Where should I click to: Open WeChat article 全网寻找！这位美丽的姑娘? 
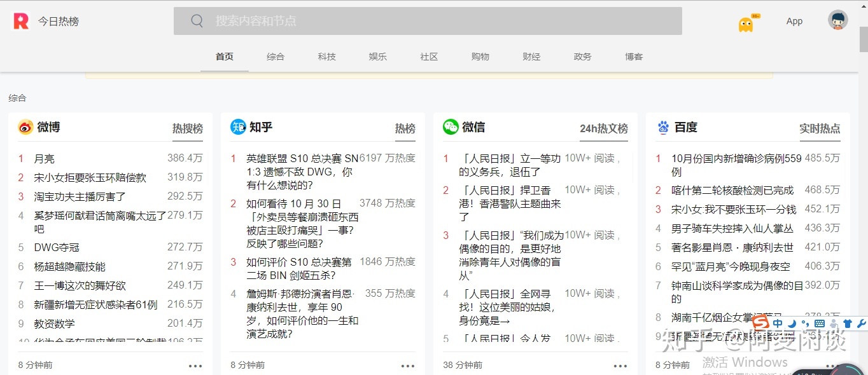pos(507,307)
